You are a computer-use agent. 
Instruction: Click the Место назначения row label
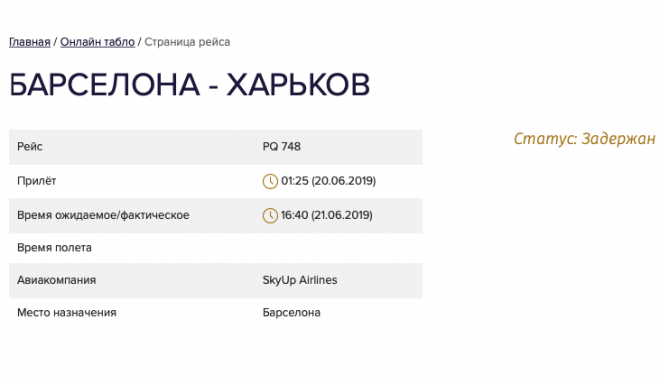(67, 312)
